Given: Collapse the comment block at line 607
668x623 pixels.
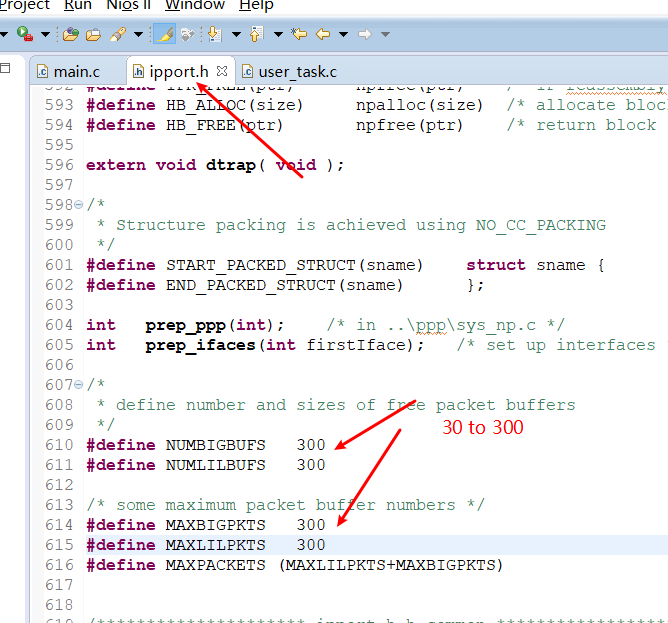Looking at the screenshot, I should (x=78, y=385).
